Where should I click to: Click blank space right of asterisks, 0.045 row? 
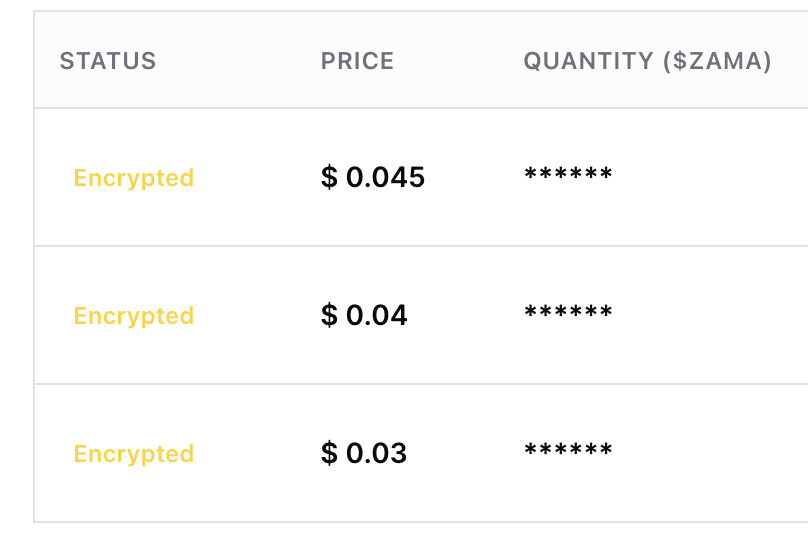pyautogui.click(x=710, y=178)
